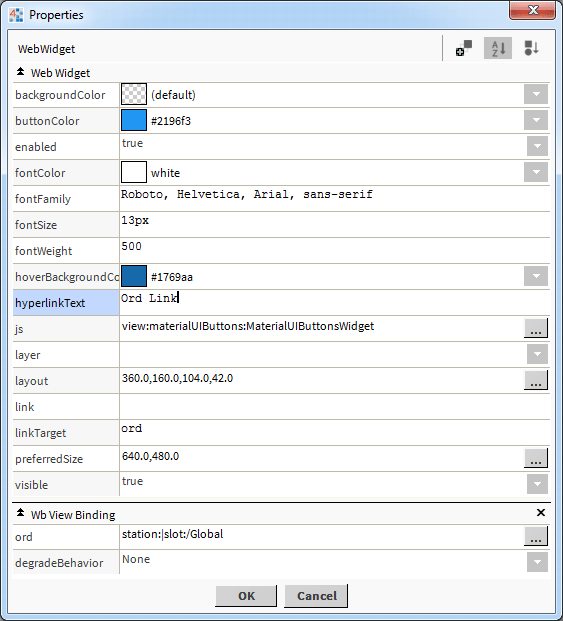This screenshot has width=563, height=621.
Task: Remove the Wb View Binding with X
Action: (540, 513)
